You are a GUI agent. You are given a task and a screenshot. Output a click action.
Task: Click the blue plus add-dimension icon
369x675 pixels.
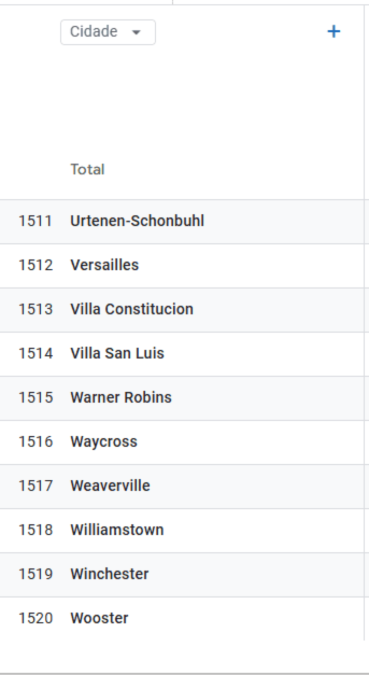coord(334,31)
